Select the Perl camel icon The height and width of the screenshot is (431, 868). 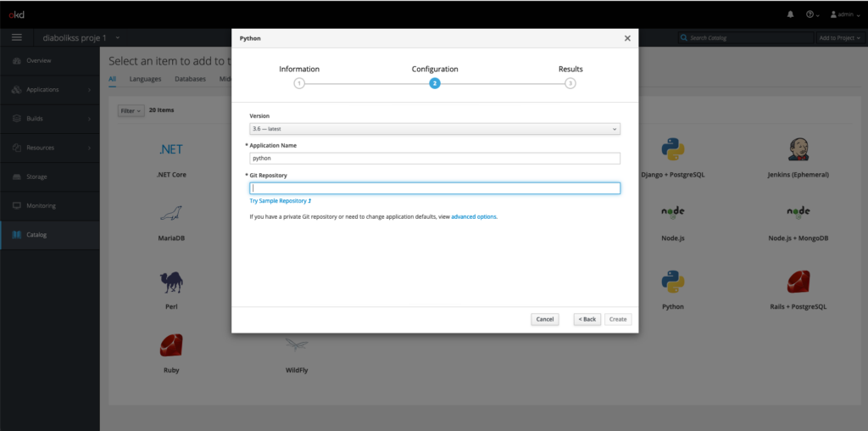pyautogui.click(x=171, y=283)
